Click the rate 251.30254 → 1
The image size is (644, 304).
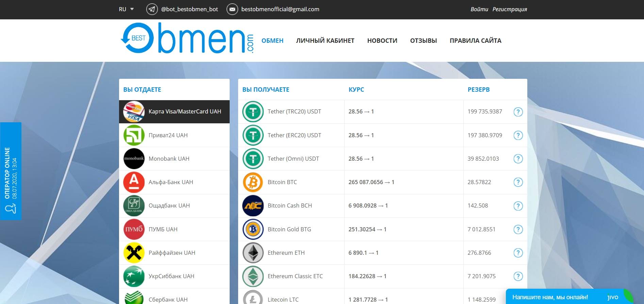[367, 229]
